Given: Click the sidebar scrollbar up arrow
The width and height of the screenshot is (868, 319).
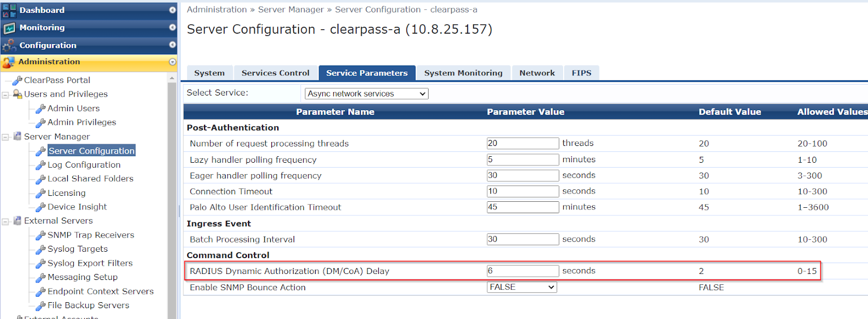Looking at the screenshot, I should (173, 79).
